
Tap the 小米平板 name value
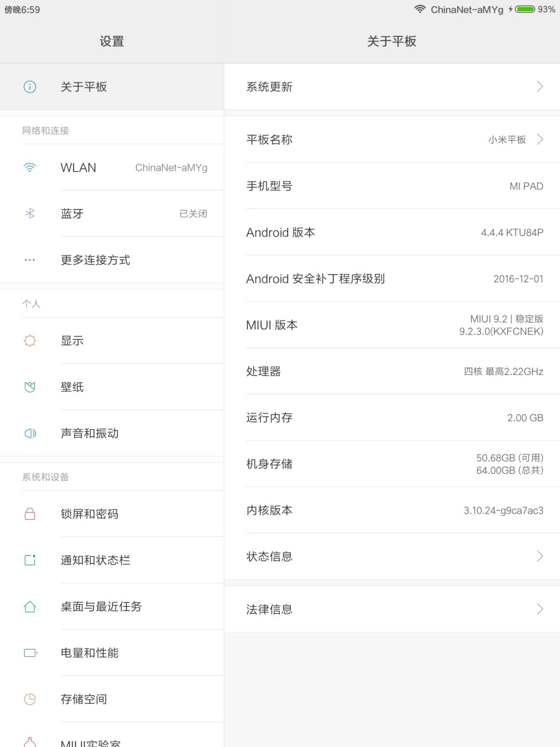[x=507, y=140]
